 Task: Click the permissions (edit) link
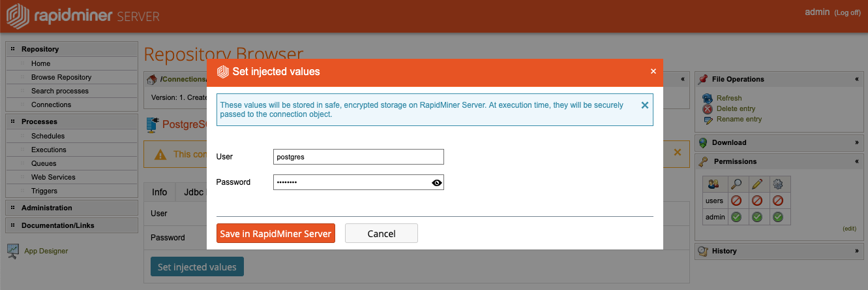pyautogui.click(x=849, y=229)
